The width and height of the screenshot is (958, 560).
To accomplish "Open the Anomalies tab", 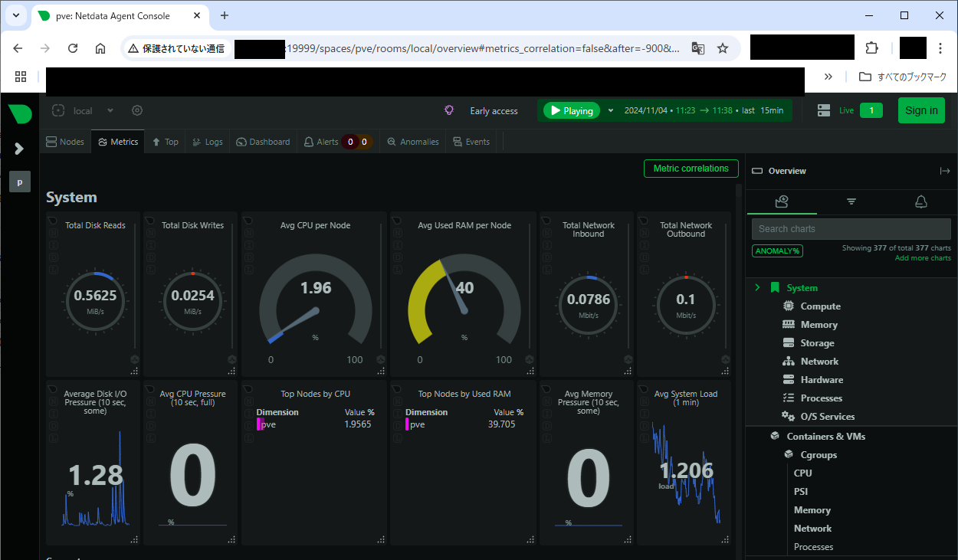I will (413, 142).
